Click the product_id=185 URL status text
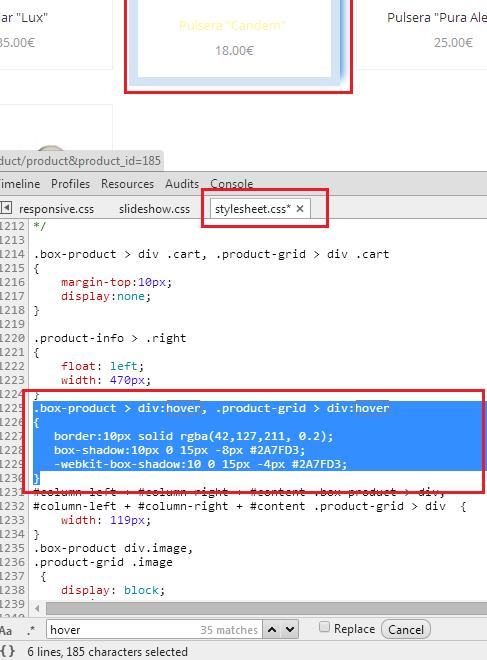Viewport: 487px width, 660px height. click(80, 161)
